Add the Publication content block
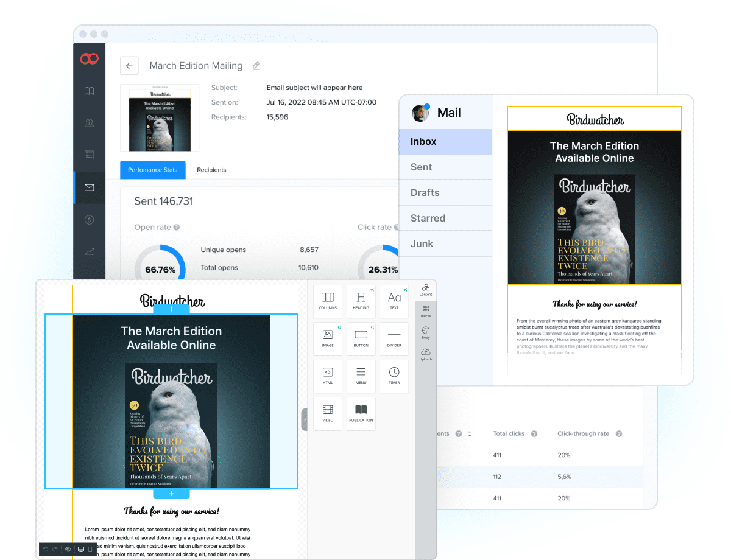This screenshot has width=731, height=560. (361, 413)
